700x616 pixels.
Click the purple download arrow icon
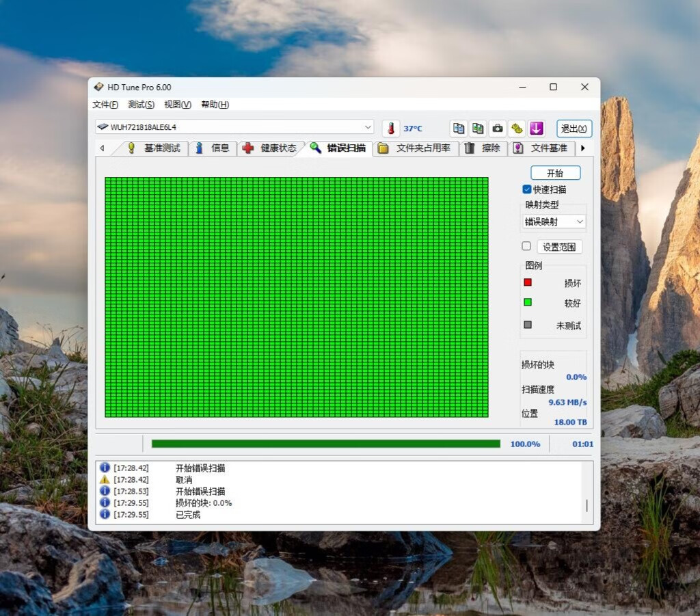[536, 129]
